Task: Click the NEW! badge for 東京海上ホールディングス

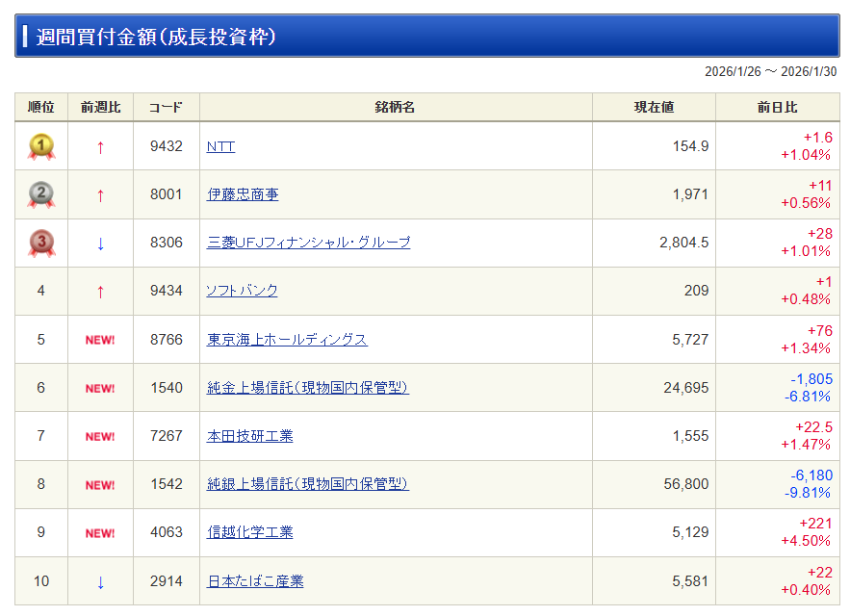Action: click(x=100, y=340)
